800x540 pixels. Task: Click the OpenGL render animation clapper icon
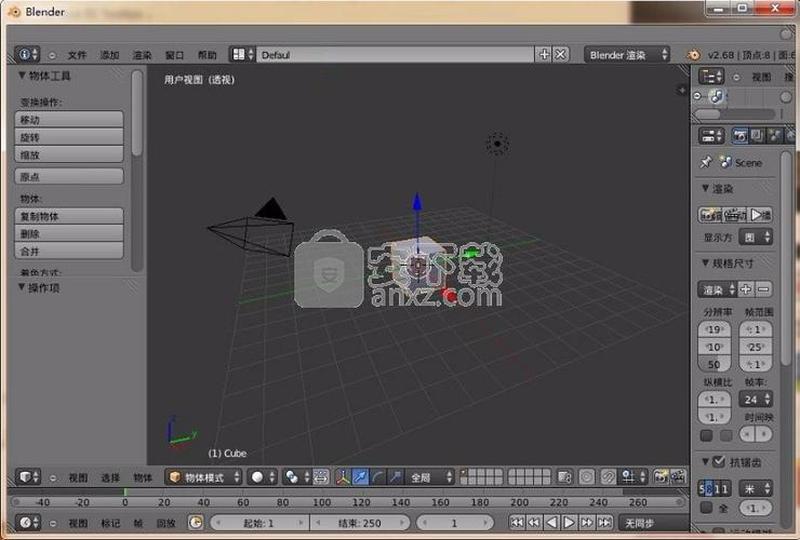678,477
